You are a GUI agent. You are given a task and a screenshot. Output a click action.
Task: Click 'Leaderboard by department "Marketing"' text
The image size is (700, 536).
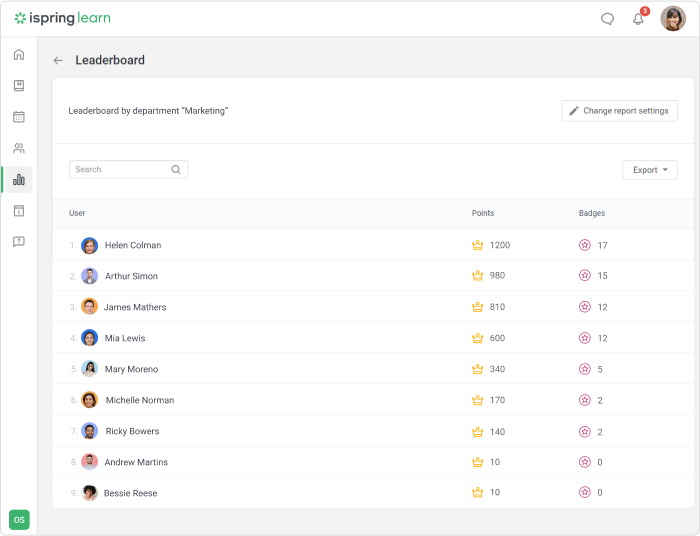148,111
